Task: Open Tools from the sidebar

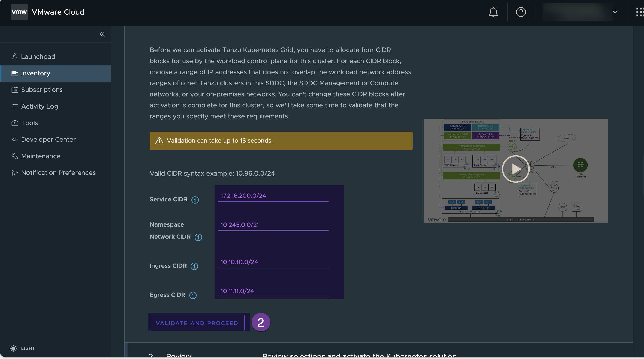Action: pyautogui.click(x=55, y=123)
